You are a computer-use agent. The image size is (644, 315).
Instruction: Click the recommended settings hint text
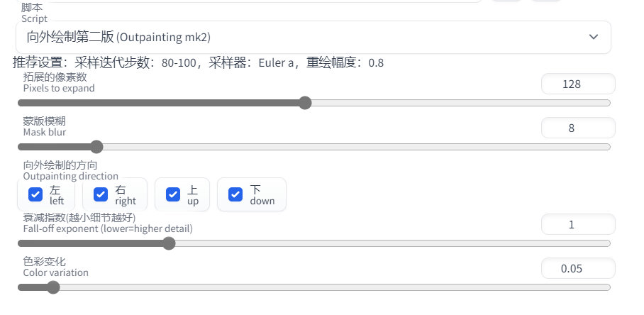[x=199, y=62]
